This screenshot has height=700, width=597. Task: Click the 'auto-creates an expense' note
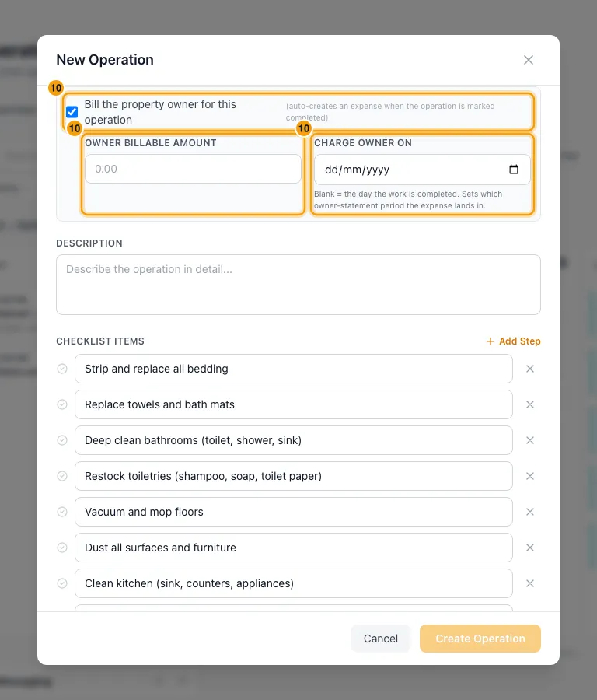(390, 112)
